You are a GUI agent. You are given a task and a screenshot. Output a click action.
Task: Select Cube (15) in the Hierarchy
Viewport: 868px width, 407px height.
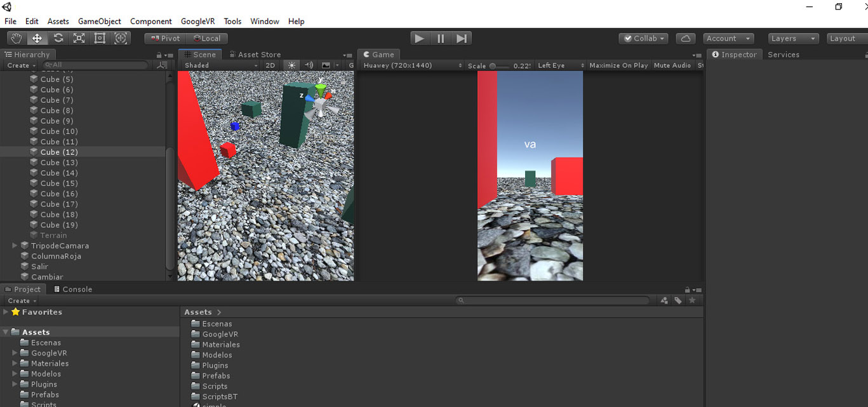pos(58,183)
